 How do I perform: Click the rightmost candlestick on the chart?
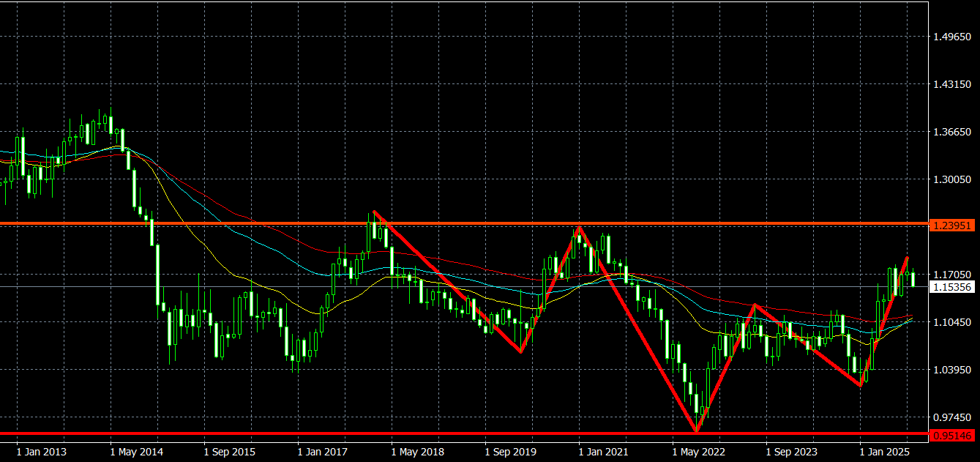(913, 278)
